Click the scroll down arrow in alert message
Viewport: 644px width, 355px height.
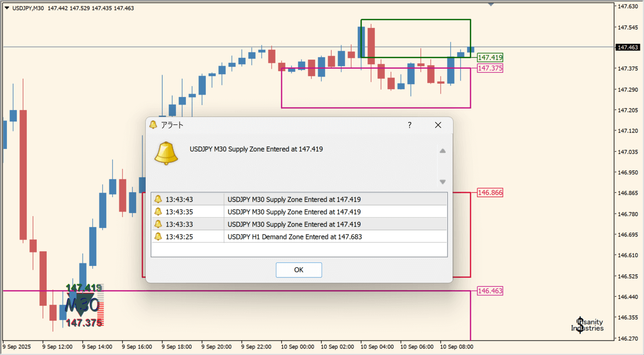pyautogui.click(x=442, y=182)
